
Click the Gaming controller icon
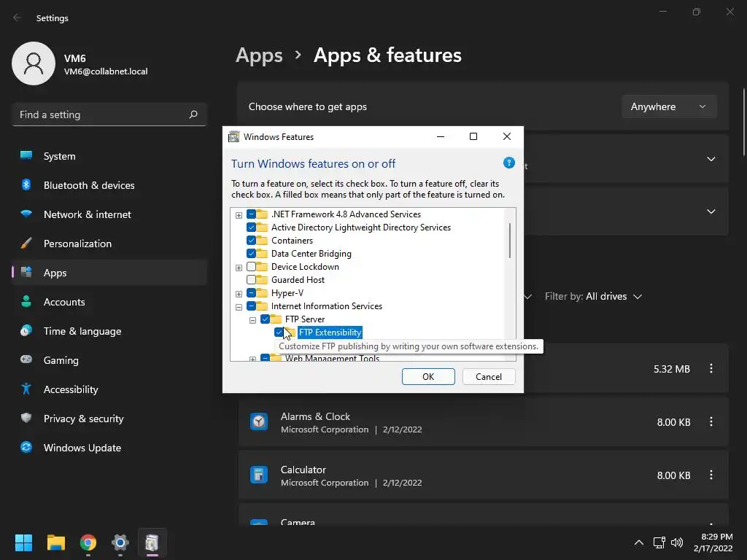click(x=26, y=359)
